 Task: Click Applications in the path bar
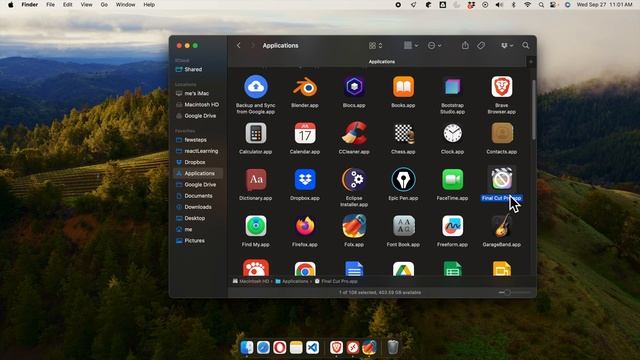pyautogui.click(x=292, y=281)
